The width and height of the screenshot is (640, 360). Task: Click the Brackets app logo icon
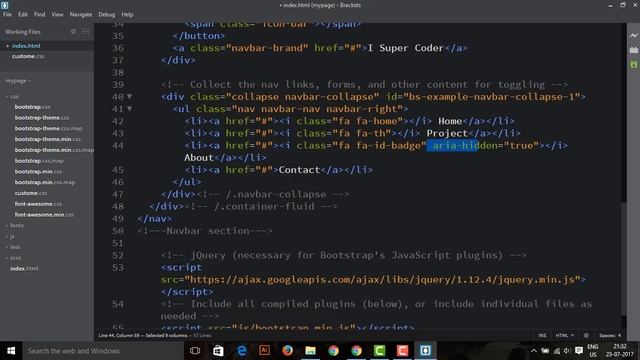[x=5, y=5]
